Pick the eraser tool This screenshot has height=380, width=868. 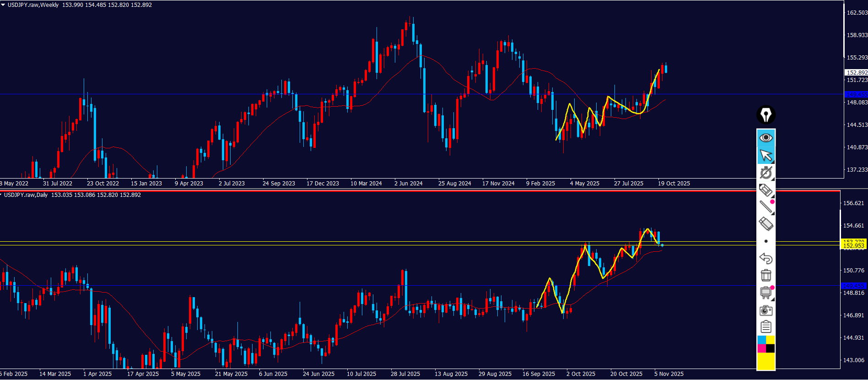pos(766,224)
